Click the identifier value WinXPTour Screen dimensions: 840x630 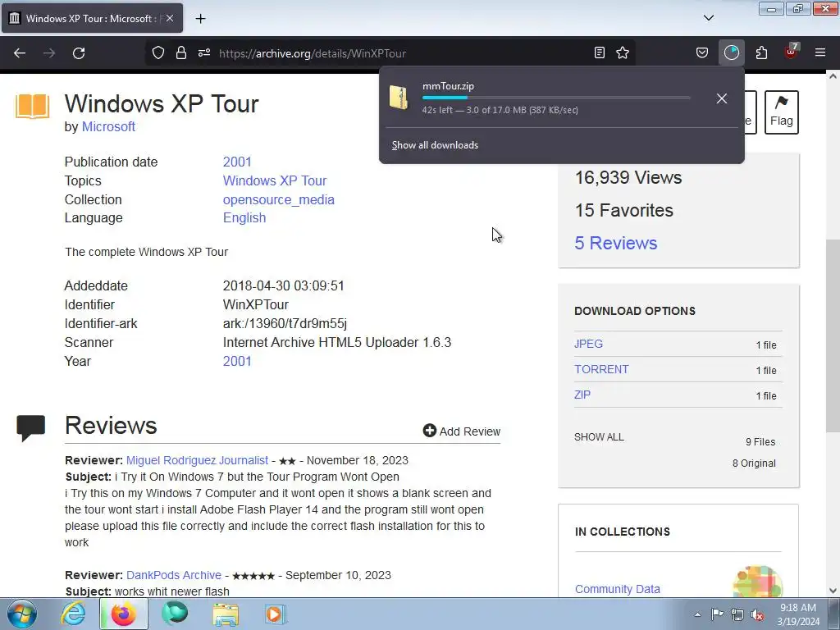tap(256, 304)
